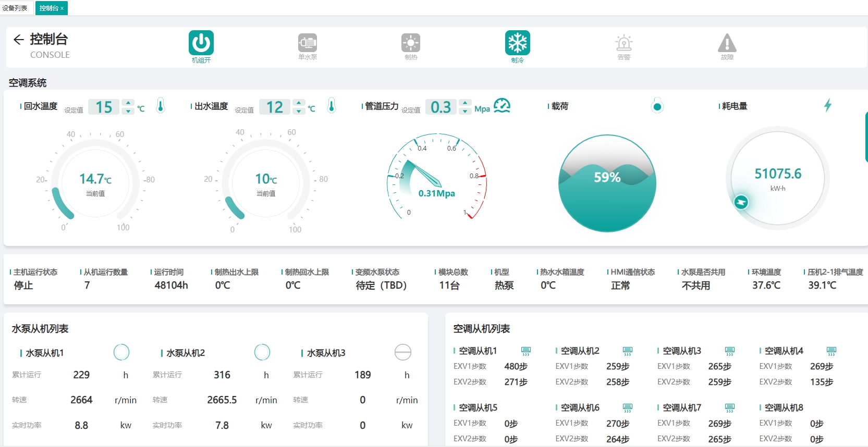Click the 出水温度 dial gauge value 10℃

click(266, 179)
